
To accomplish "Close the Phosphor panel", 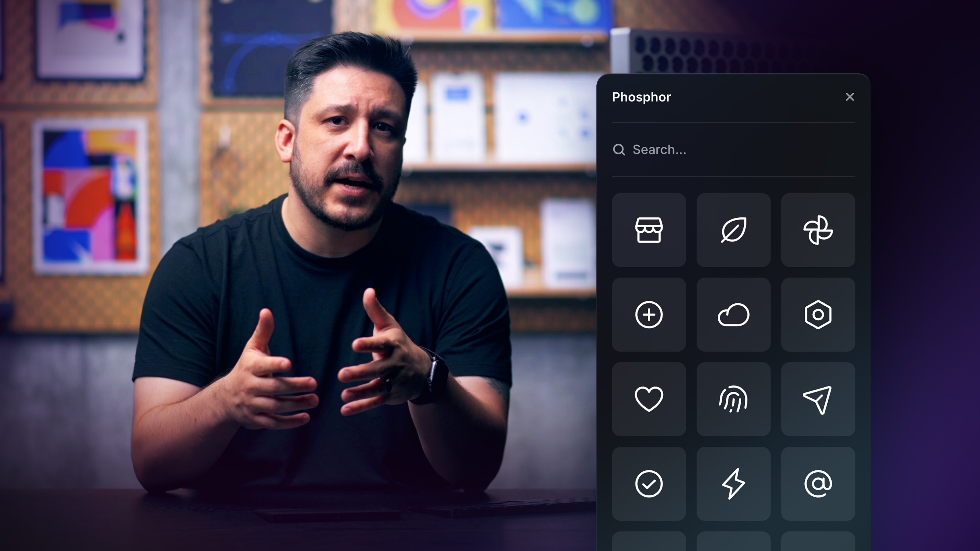I will pos(850,97).
